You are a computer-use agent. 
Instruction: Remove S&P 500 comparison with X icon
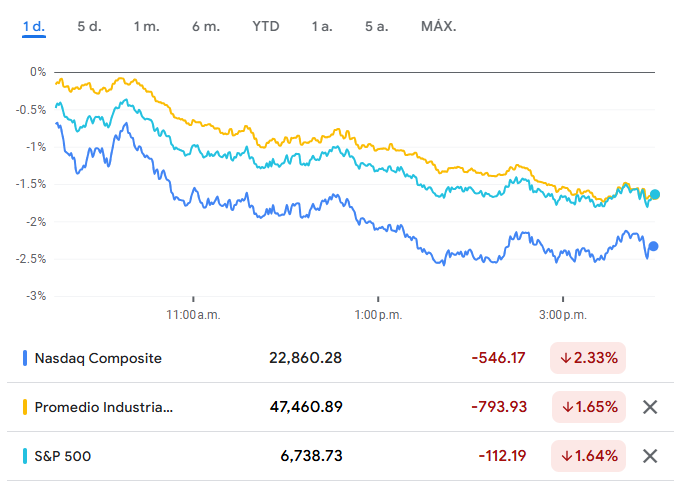[650, 456]
